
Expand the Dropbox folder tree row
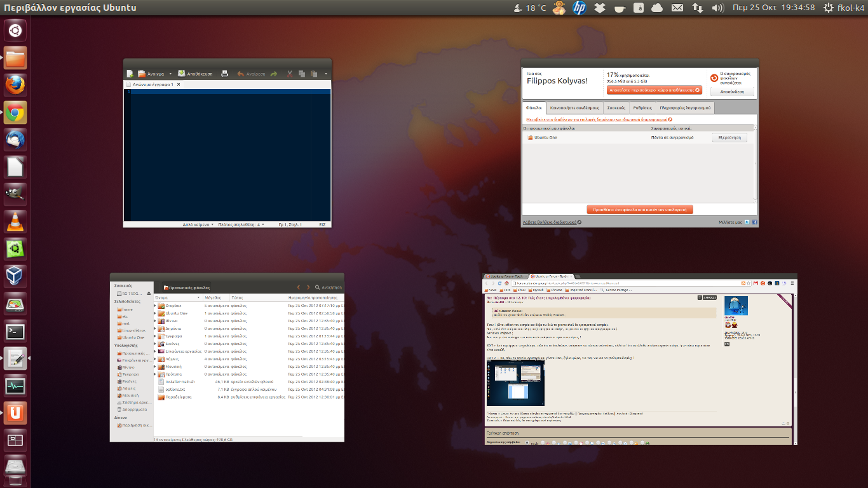(x=155, y=306)
